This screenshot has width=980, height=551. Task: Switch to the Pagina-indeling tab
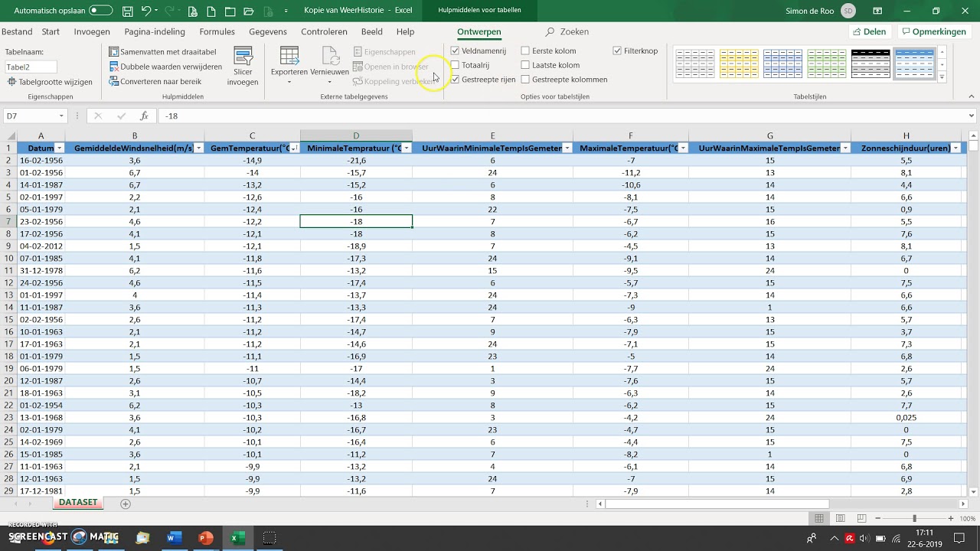pos(155,32)
